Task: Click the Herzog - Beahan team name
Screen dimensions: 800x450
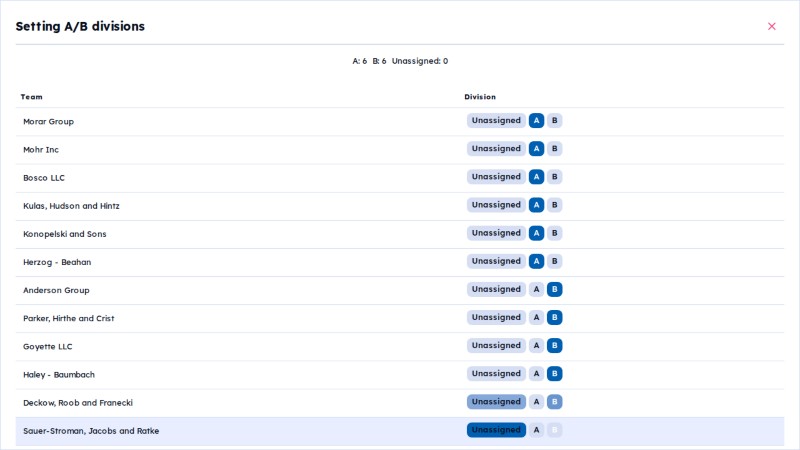Action: [57, 262]
